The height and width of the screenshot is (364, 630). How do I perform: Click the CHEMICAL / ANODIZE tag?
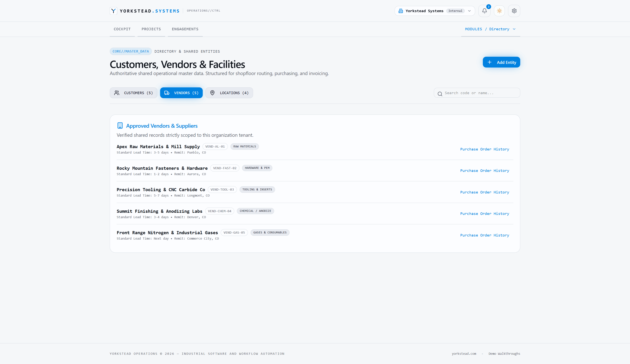[255, 211]
